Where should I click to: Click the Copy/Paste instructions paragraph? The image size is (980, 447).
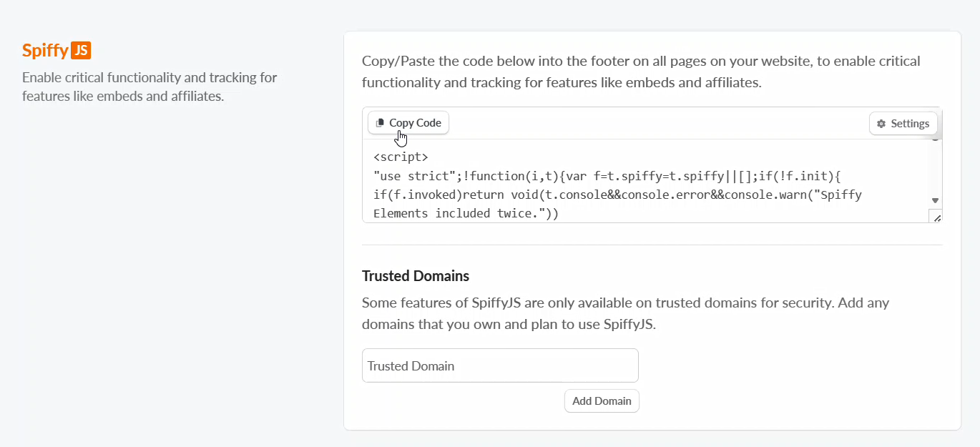coord(641,72)
